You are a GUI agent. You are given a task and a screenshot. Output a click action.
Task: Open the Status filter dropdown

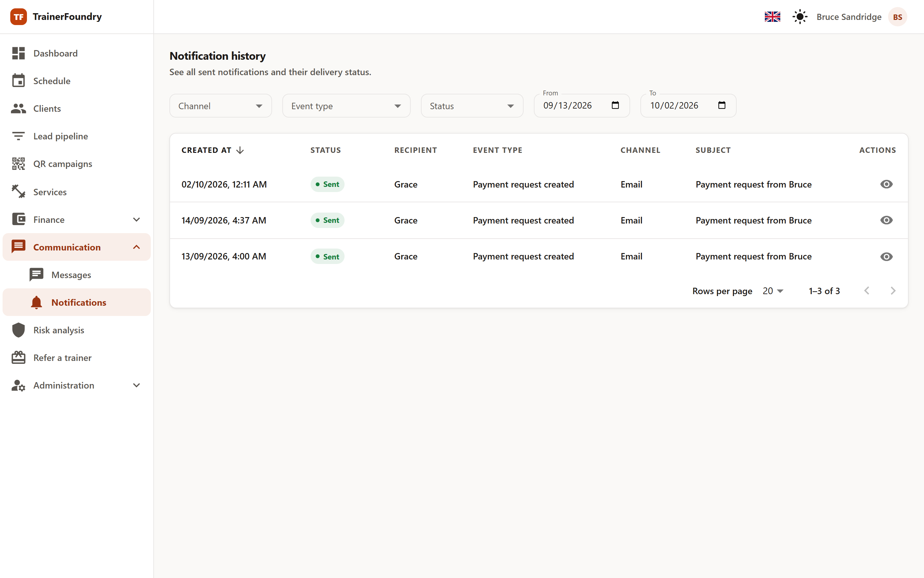pos(472,106)
